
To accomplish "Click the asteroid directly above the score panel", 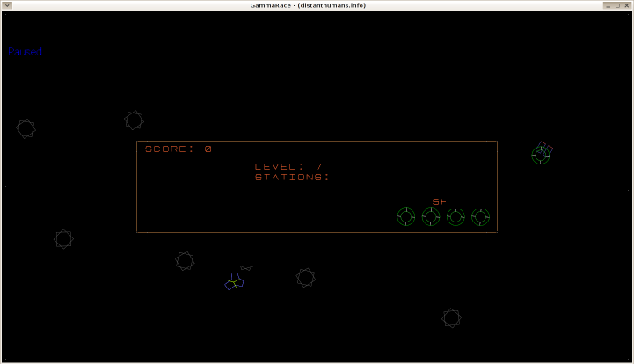I will click(134, 120).
